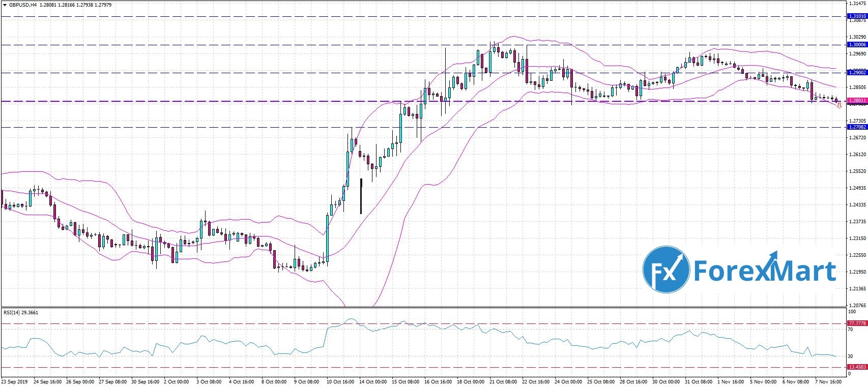Image resolution: width=868 pixels, height=387 pixels.
Task: Select the 1.31010 price level label
Action: 857,16
